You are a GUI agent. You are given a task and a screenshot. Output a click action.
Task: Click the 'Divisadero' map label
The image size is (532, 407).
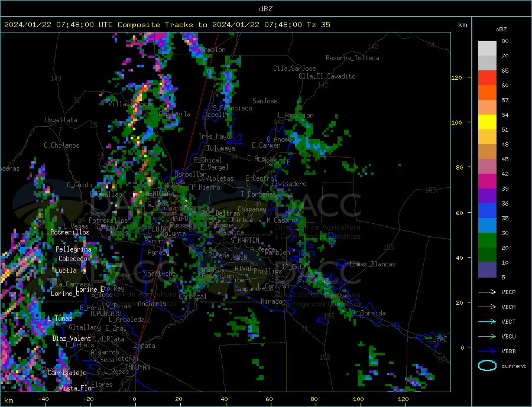288,184
